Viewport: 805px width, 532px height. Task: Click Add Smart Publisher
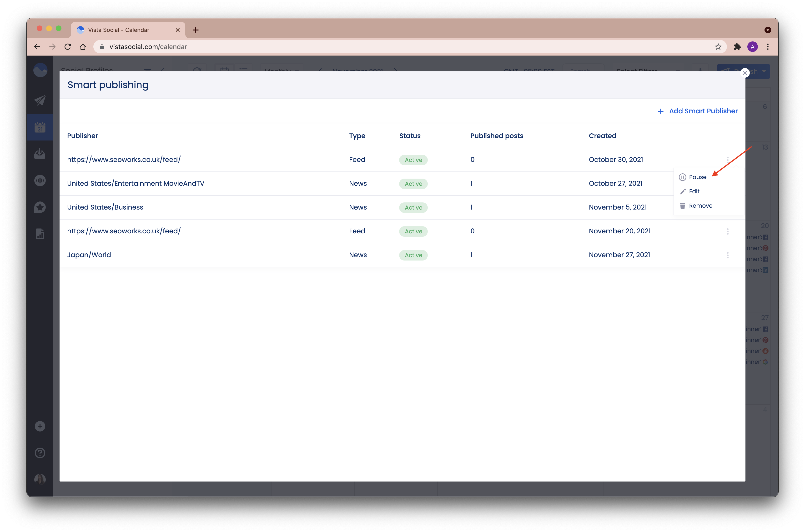pyautogui.click(x=697, y=111)
